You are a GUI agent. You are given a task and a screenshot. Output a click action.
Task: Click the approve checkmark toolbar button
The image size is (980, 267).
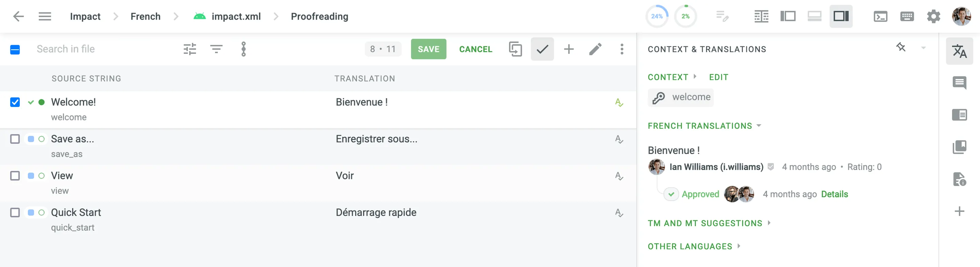tap(542, 49)
